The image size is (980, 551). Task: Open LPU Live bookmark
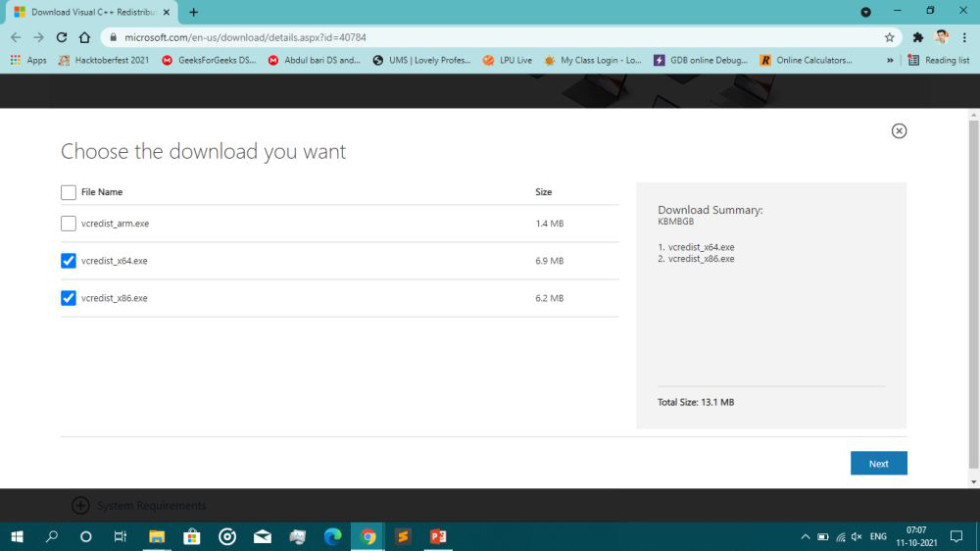click(508, 60)
